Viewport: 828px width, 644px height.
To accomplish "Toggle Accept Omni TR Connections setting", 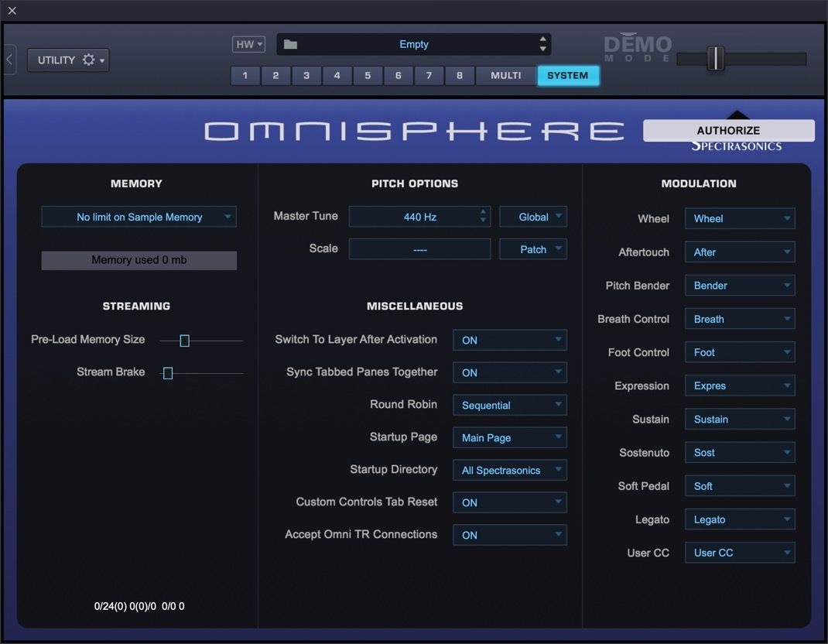I will click(x=510, y=535).
